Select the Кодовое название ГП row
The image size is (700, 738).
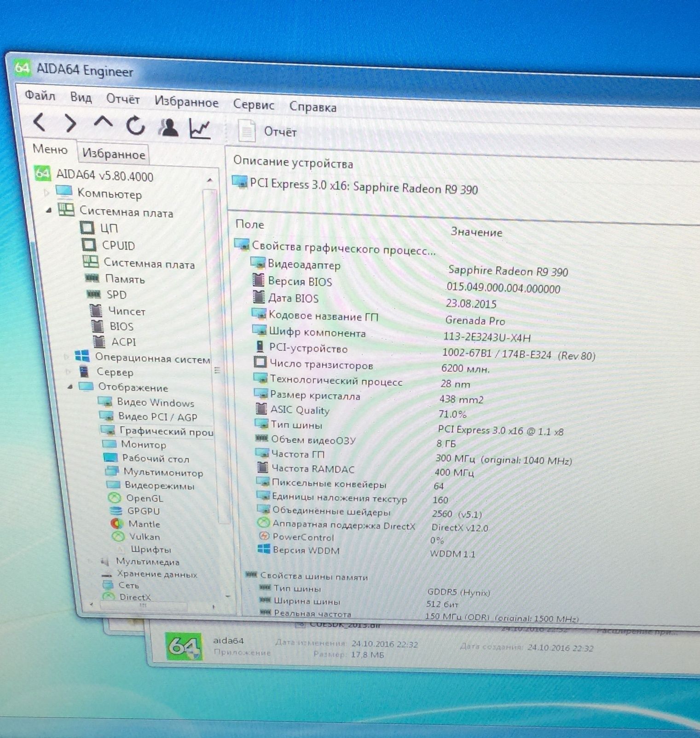point(379,318)
